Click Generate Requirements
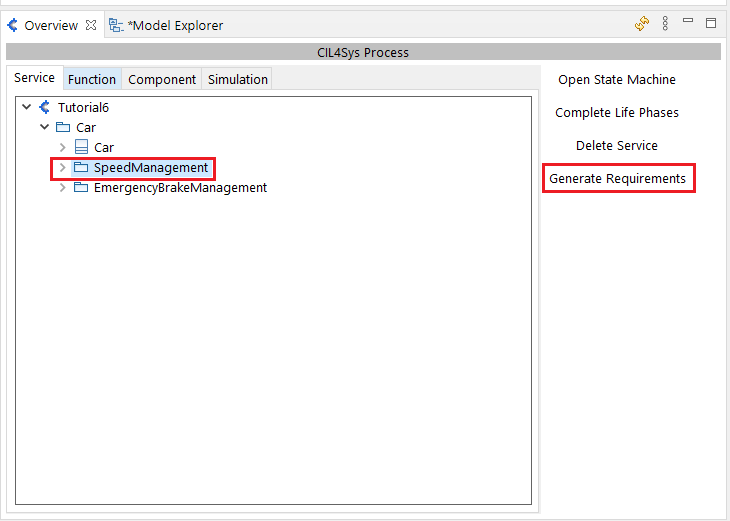The height and width of the screenshot is (521, 730). point(617,178)
